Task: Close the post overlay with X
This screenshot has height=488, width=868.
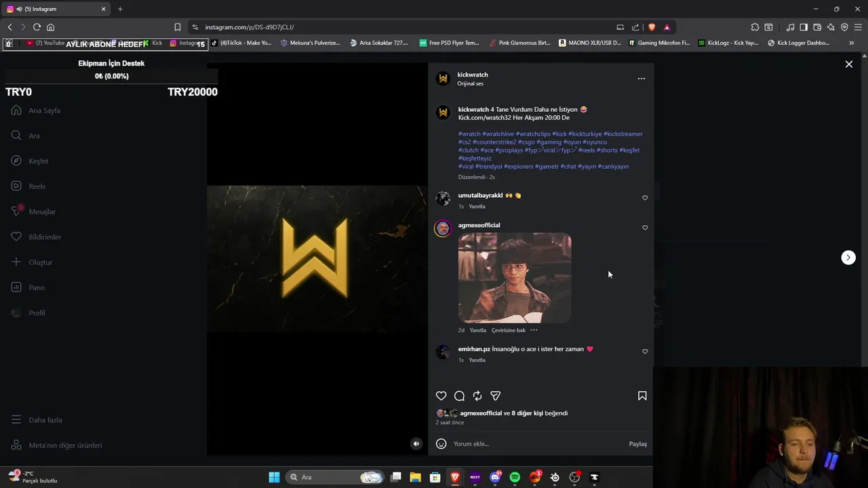Action: [849, 64]
